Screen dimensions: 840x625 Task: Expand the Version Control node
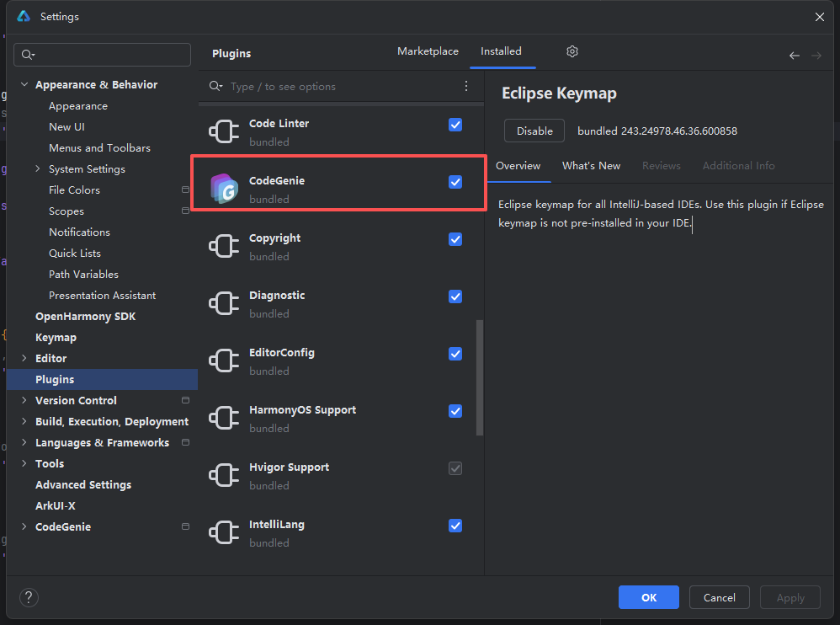click(24, 400)
